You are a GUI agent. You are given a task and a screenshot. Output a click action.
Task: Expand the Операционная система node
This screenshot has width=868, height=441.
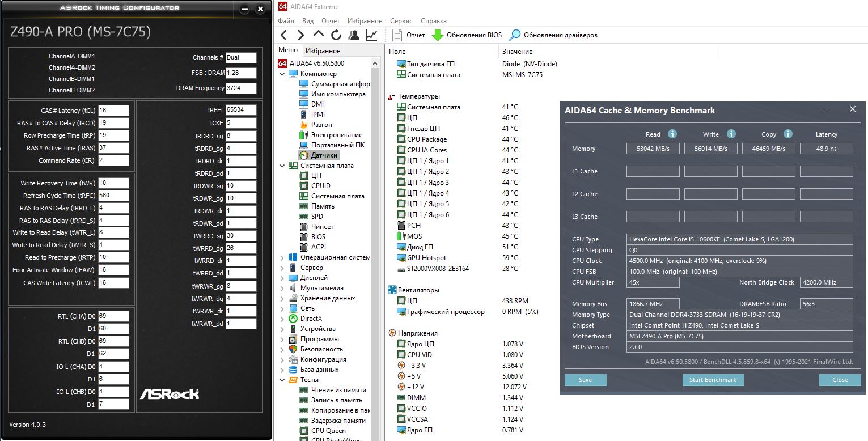282,257
